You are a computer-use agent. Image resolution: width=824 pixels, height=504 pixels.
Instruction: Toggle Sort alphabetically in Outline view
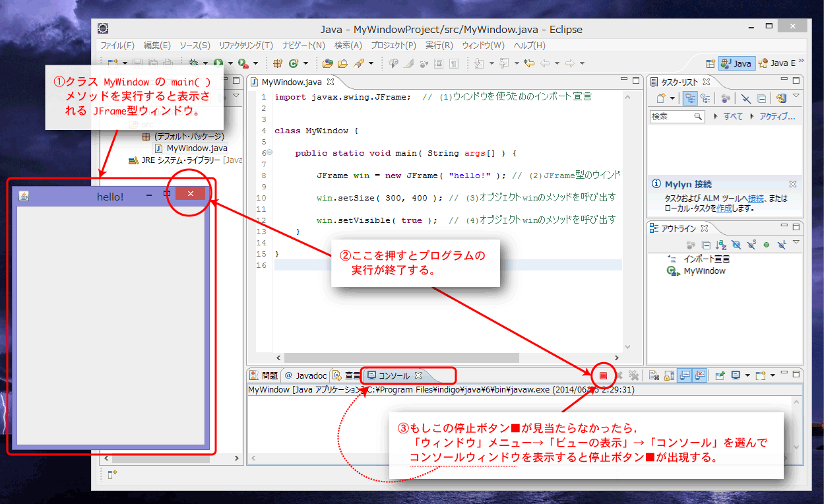(x=721, y=245)
